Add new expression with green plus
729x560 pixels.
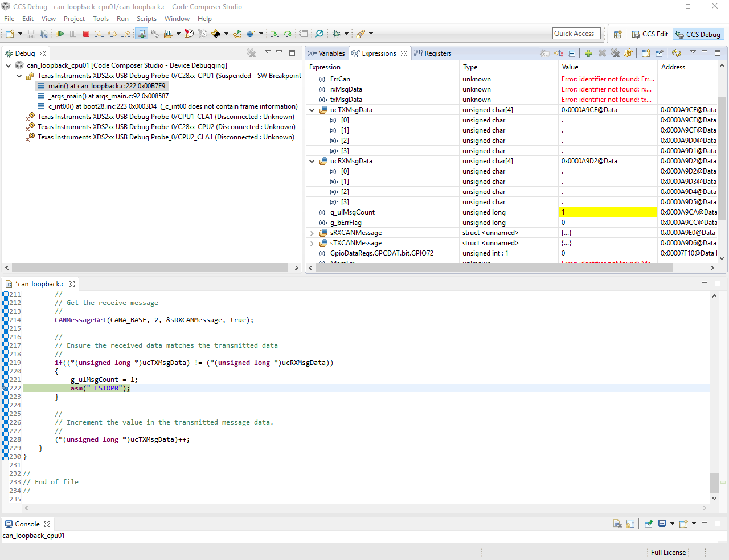click(x=588, y=53)
